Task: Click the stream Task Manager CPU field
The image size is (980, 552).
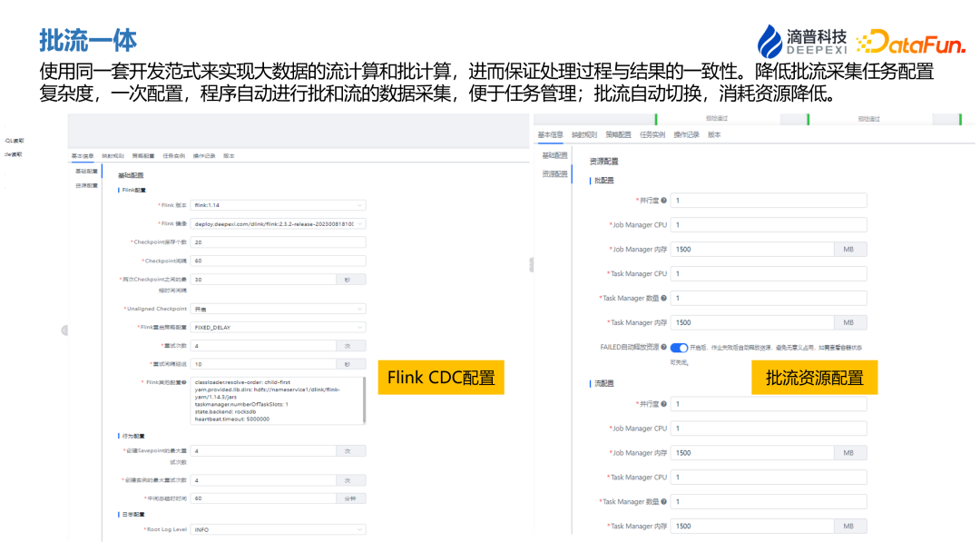Action: tap(769, 477)
